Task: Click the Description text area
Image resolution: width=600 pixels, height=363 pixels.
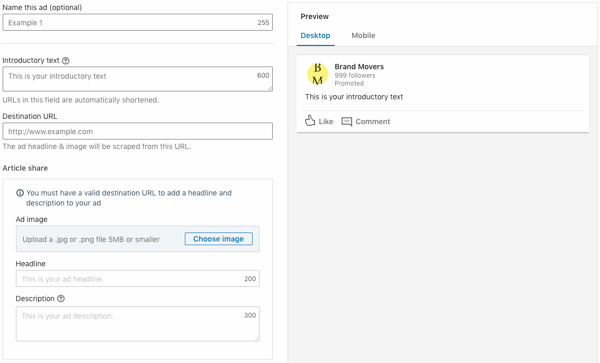Action: coord(138,324)
